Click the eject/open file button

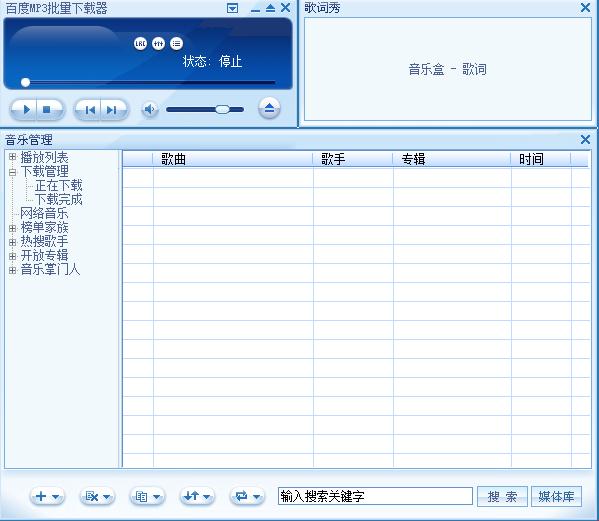pos(269,108)
